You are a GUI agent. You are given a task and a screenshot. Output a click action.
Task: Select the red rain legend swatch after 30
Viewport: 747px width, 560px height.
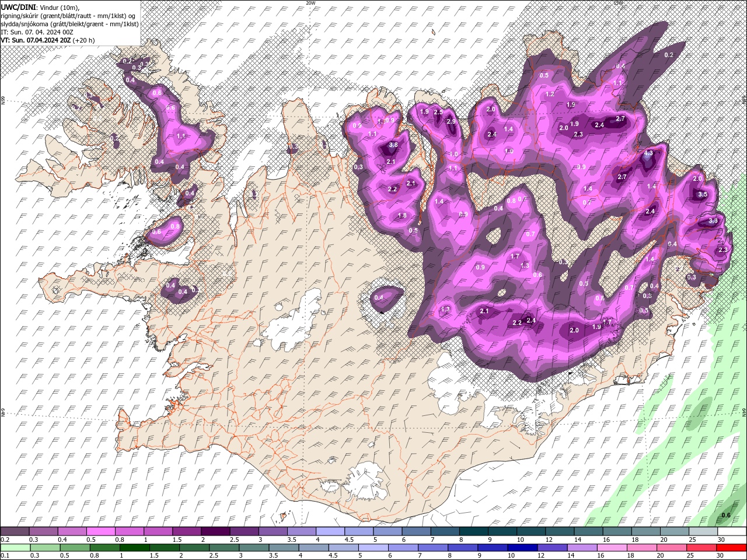[731, 548]
